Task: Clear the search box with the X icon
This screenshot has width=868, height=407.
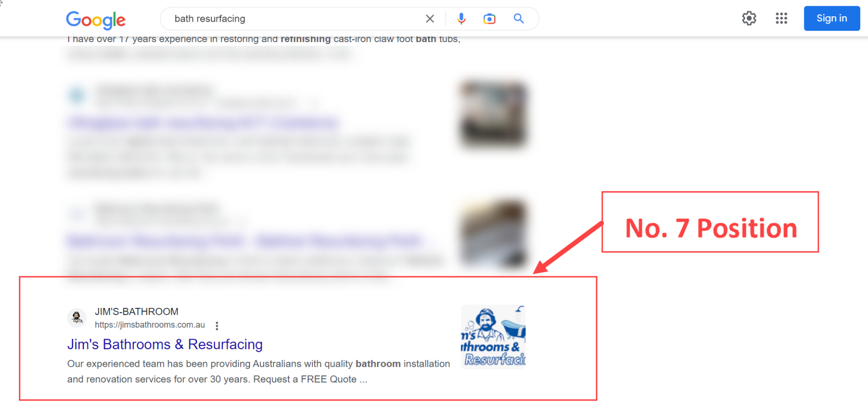Action: coord(429,19)
